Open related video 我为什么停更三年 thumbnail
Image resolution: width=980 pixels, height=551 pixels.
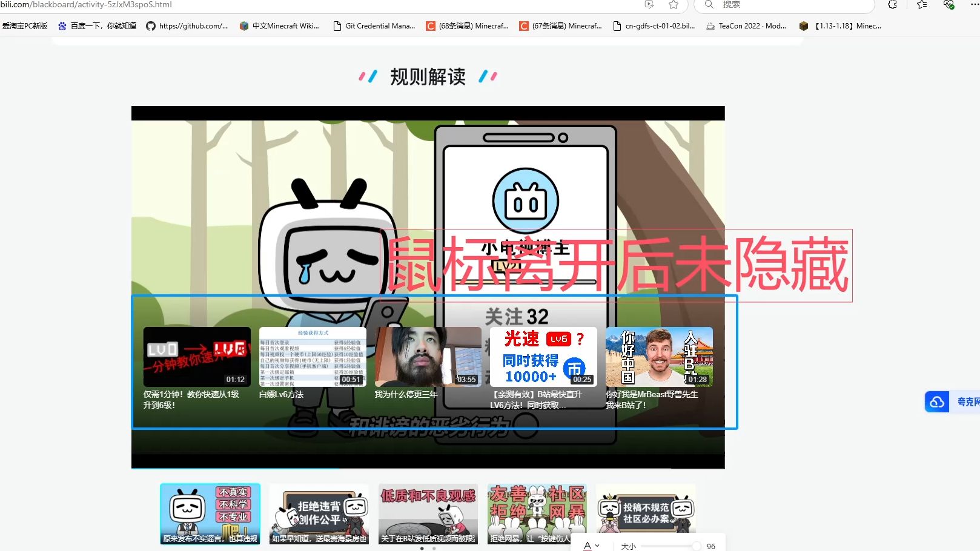(428, 357)
